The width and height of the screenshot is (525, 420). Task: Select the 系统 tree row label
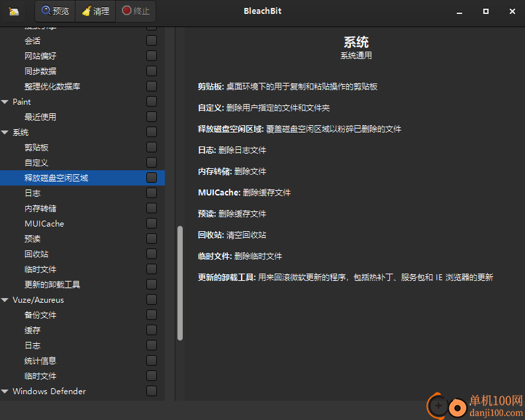pos(21,132)
